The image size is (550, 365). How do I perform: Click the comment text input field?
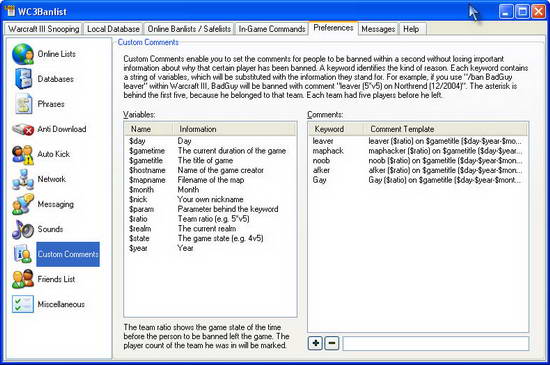436,343
